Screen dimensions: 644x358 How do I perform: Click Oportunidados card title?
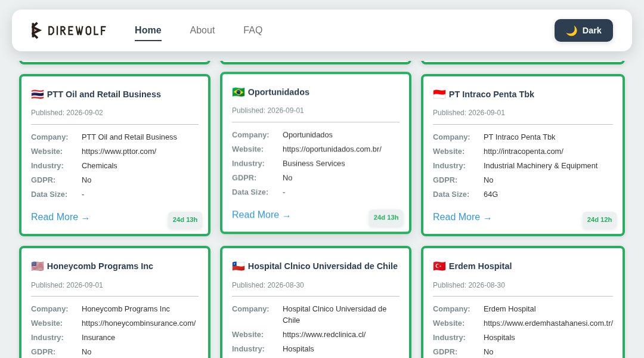coord(278,92)
